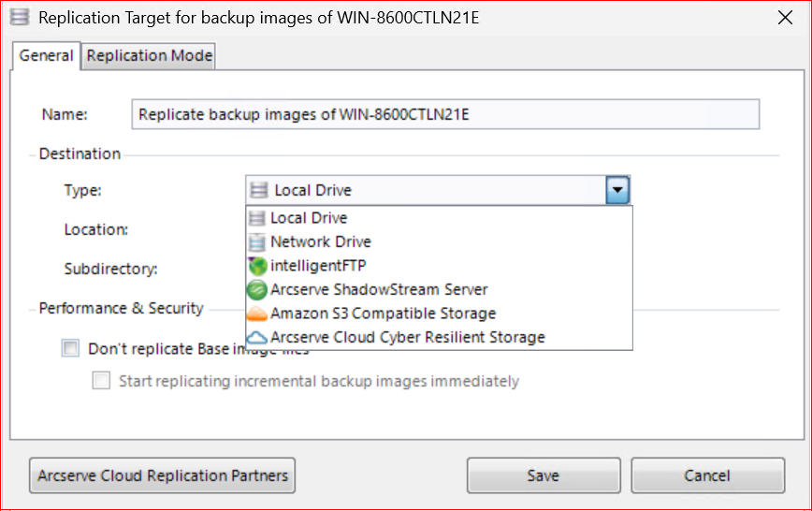
Task: Pick Amazon S3 Compatible Storage option
Action: [439, 314]
